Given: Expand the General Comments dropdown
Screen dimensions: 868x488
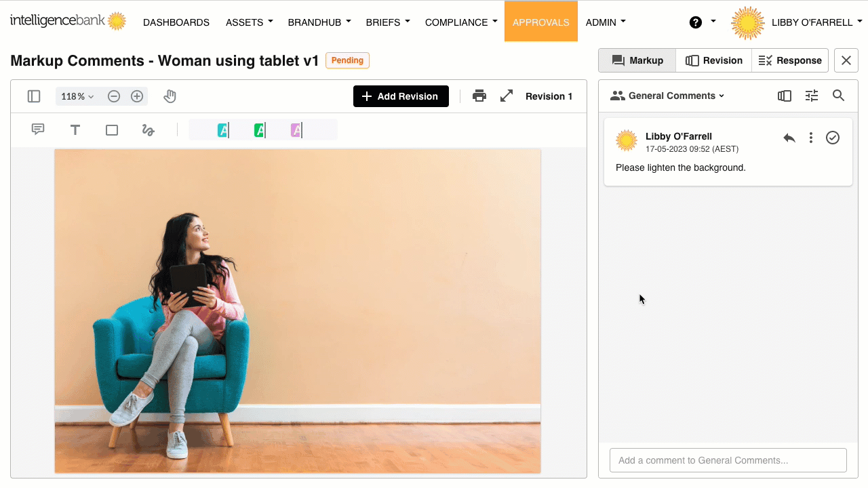Looking at the screenshot, I should pyautogui.click(x=667, y=96).
